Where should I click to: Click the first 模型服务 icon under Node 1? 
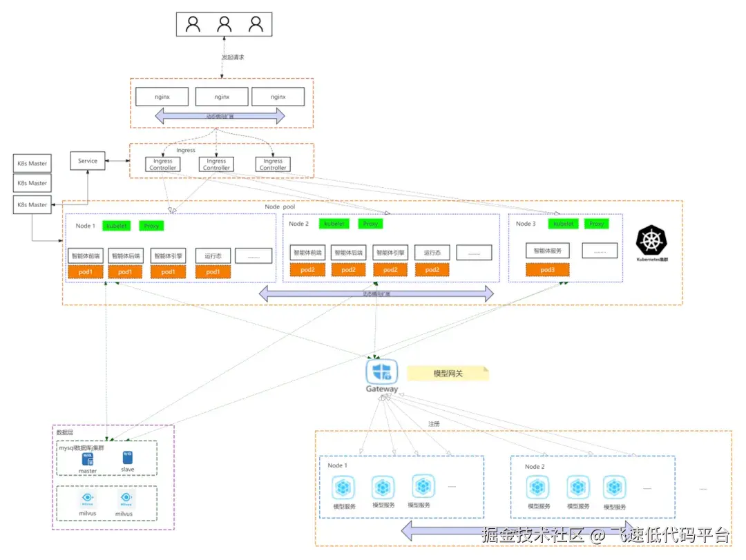pos(343,488)
